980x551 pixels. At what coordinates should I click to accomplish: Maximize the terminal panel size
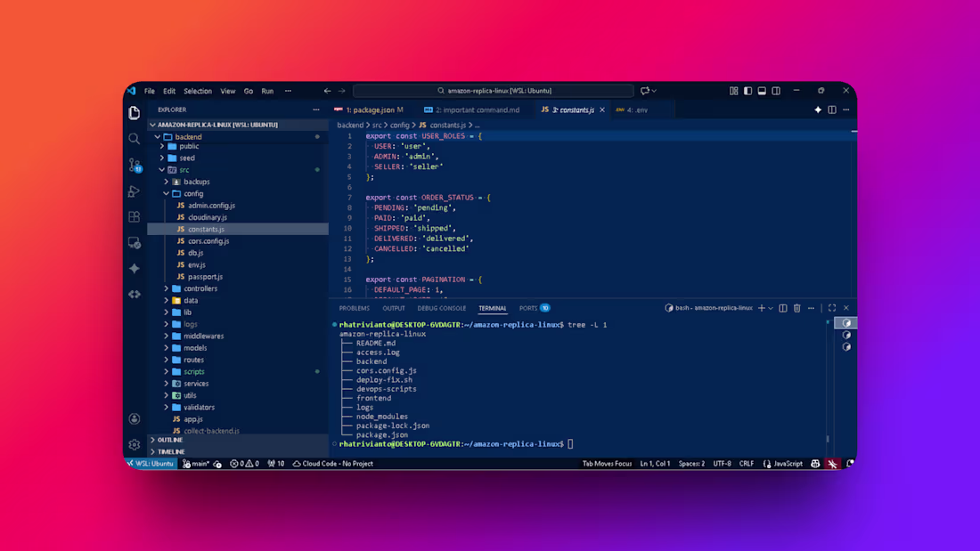832,308
